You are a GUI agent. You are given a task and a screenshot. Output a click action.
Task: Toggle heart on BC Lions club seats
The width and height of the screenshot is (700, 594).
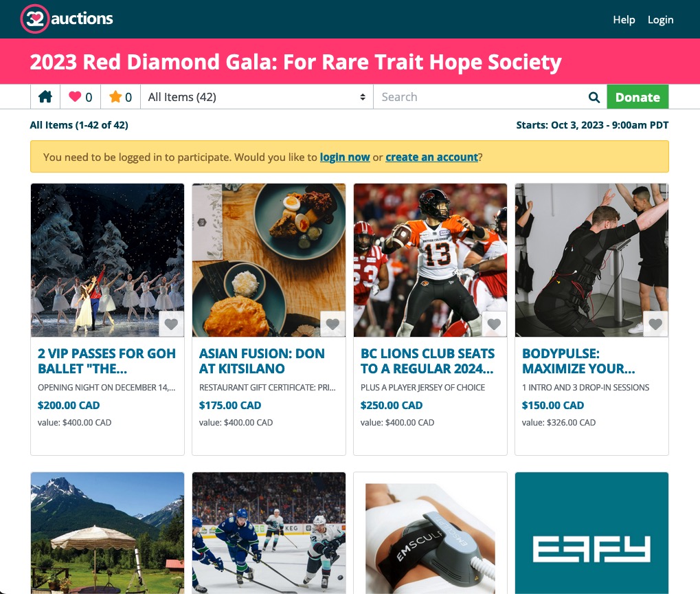(x=494, y=324)
